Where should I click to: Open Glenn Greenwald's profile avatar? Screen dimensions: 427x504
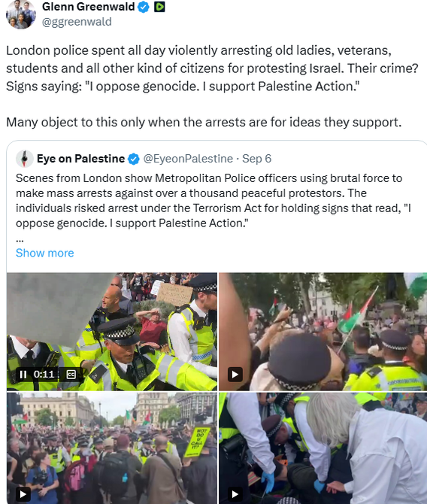click(x=21, y=14)
